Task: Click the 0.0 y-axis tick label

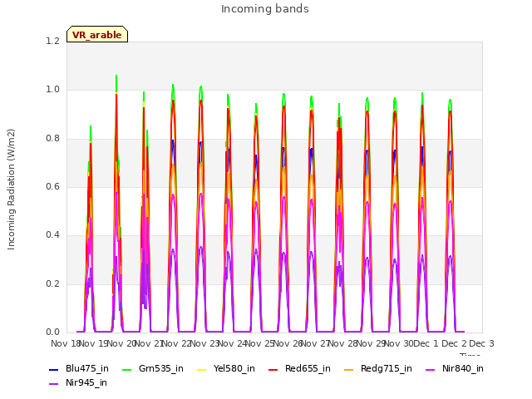Action: click(52, 332)
